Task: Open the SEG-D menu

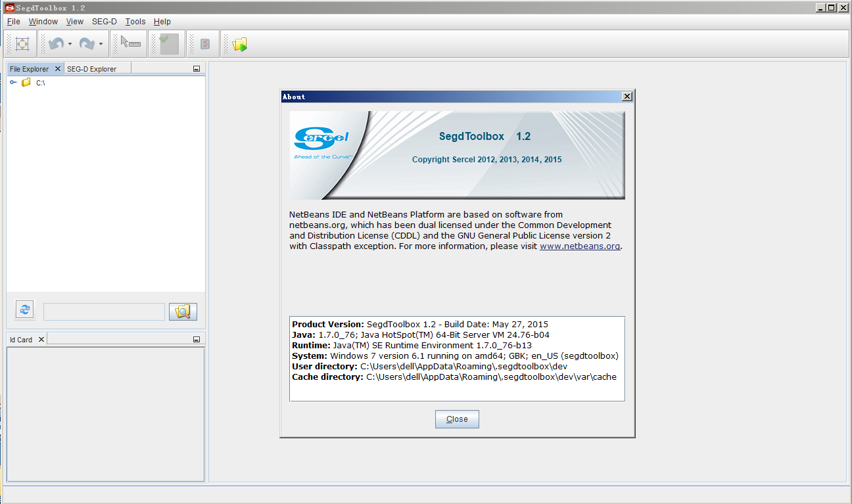Action: coord(105,22)
